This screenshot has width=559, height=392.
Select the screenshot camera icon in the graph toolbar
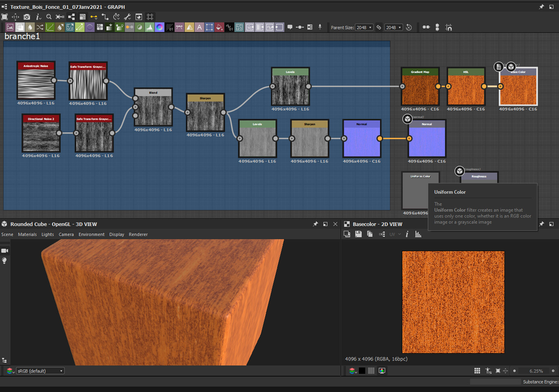27,16
